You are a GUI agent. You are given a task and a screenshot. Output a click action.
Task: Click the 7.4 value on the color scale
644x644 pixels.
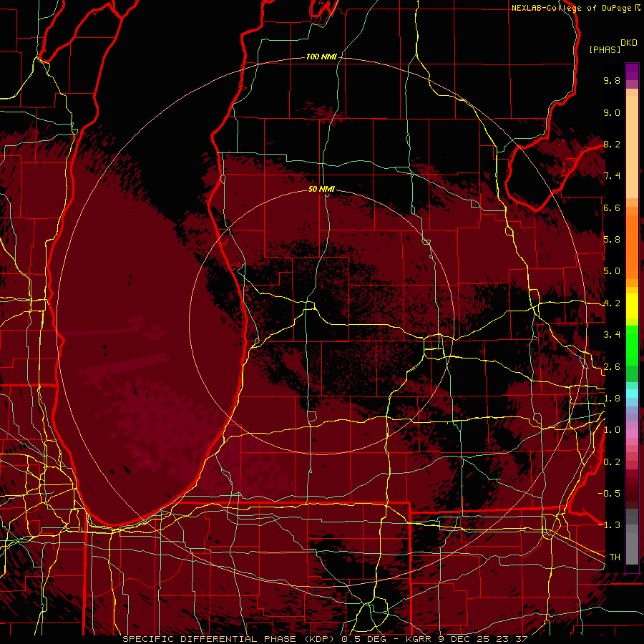(612, 176)
